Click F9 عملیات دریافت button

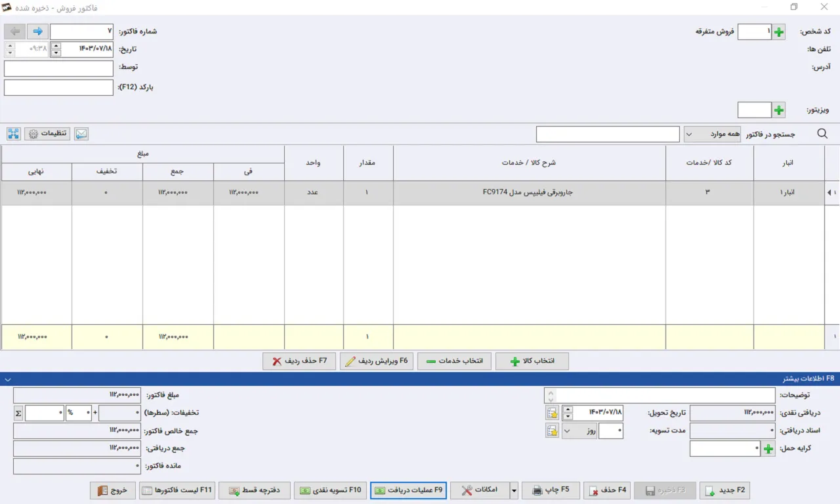[x=408, y=490]
